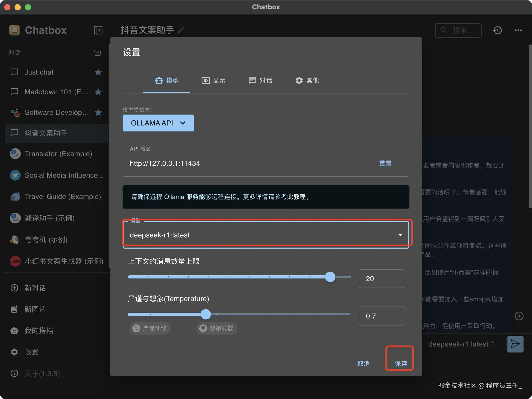Open chat history clock icon
Screen dimensions: 532x399
[x=497, y=30]
